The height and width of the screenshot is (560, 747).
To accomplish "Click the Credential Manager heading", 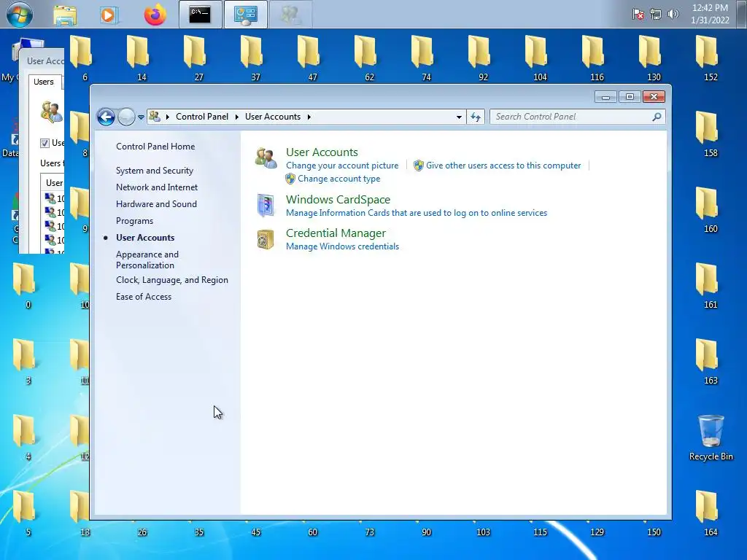I will point(336,233).
